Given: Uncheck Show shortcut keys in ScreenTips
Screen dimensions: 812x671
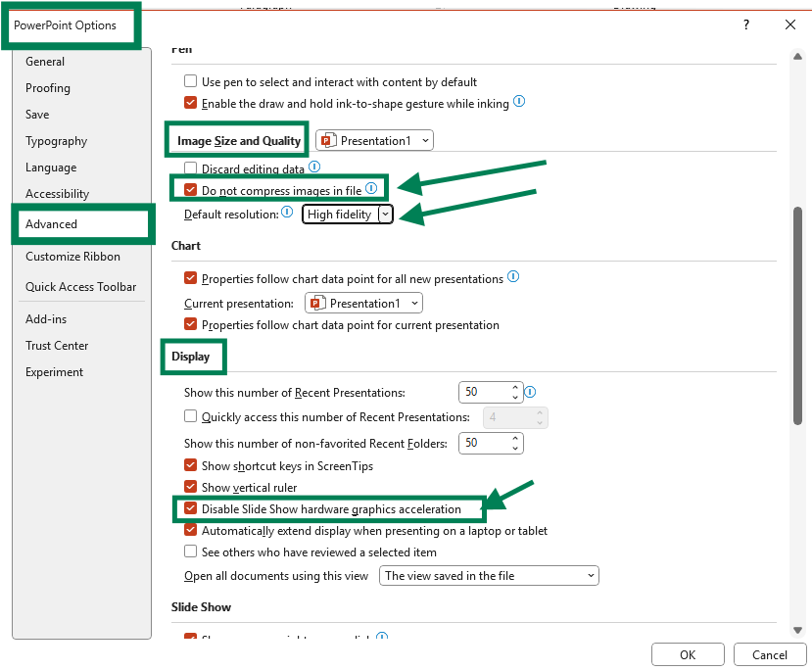Looking at the screenshot, I should tap(191, 465).
